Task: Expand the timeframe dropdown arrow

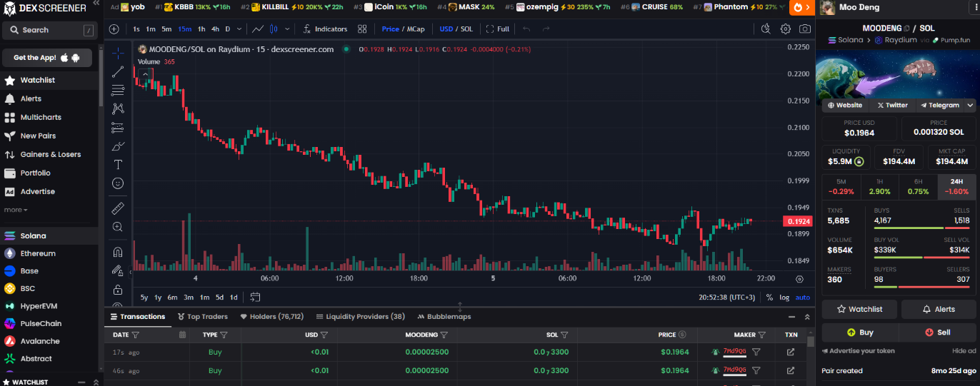Action: click(x=238, y=29)
